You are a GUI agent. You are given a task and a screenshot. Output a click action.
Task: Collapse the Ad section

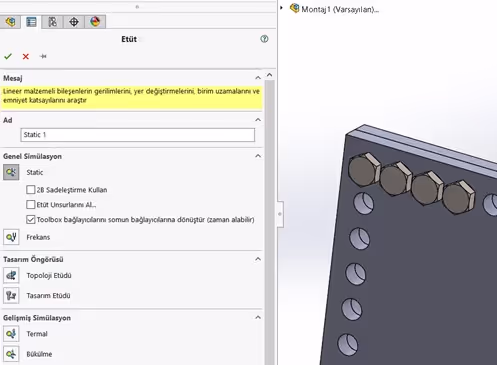(258, 120)
